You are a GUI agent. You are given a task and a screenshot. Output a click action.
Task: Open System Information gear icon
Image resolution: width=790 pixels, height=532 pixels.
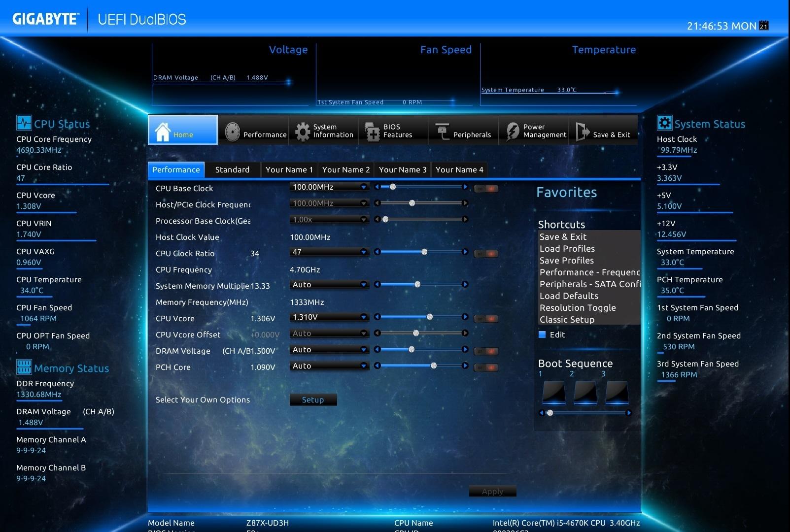(x=303, y=132)
